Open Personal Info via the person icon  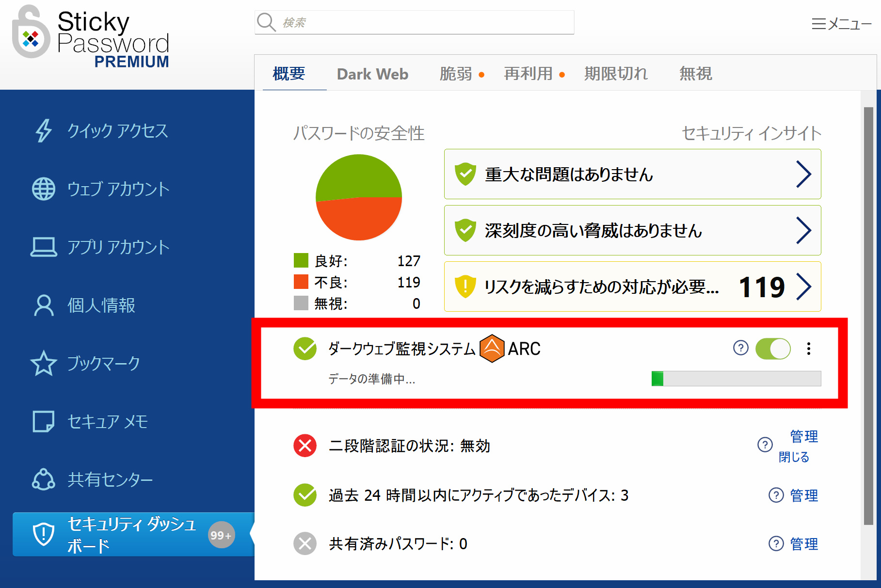[x=44, y=305]
